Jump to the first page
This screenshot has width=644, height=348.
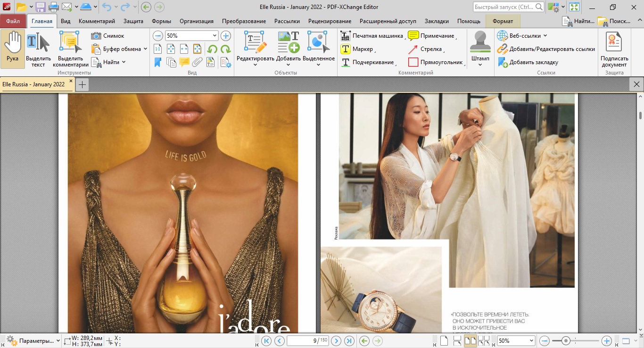266,340
